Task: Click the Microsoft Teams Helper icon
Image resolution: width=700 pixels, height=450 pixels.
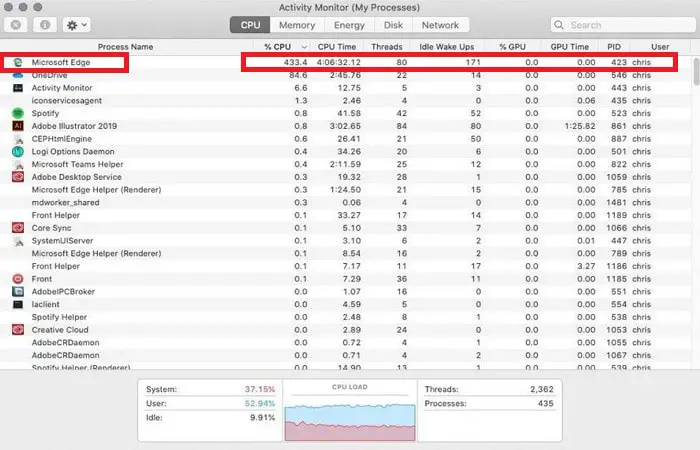Action: tap(18, 164)
